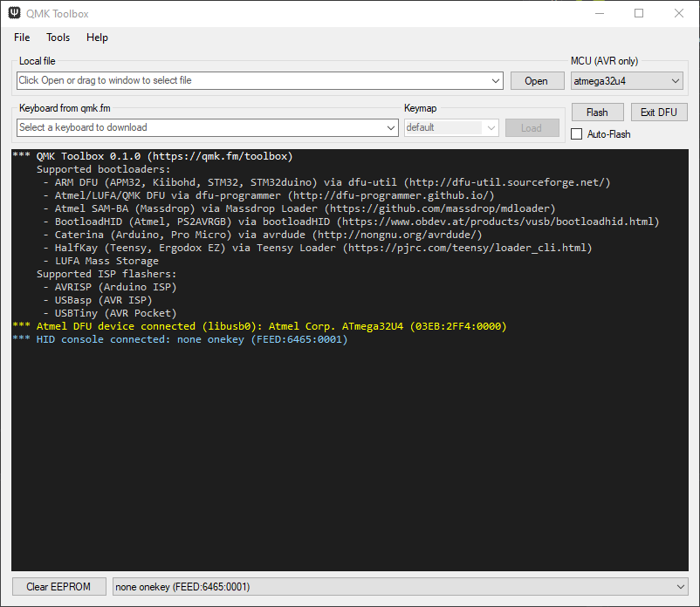Open the File menu
Image resolution: width=700 pixels, height=607 pixels.
[x=22, y=38]
